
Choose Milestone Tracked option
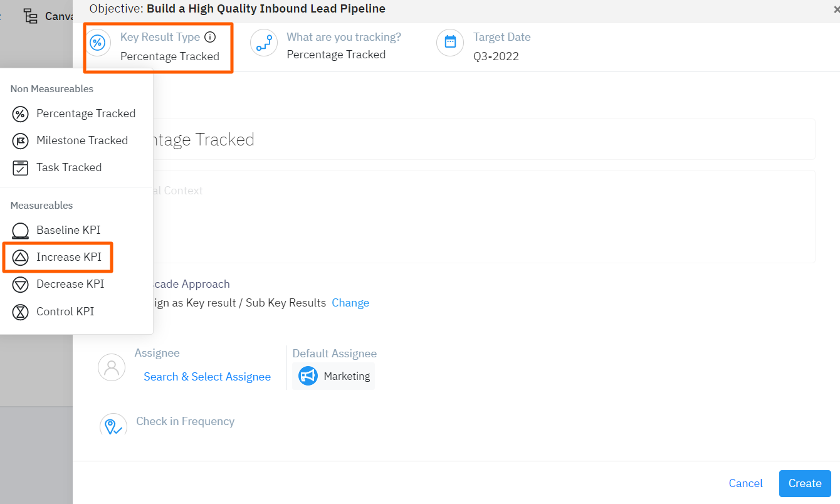pos(81,140)
